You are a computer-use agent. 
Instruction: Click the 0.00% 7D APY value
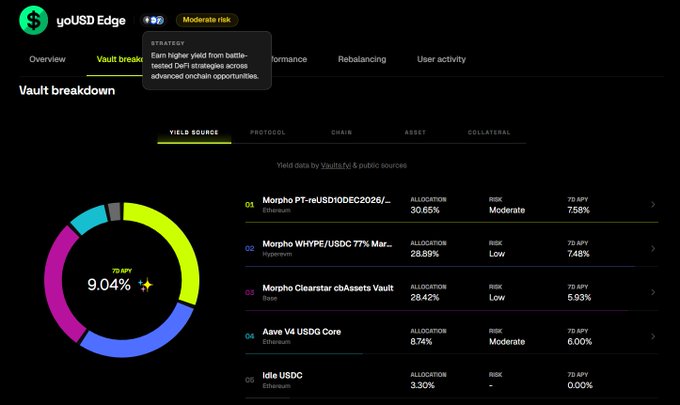coord(580,385)
